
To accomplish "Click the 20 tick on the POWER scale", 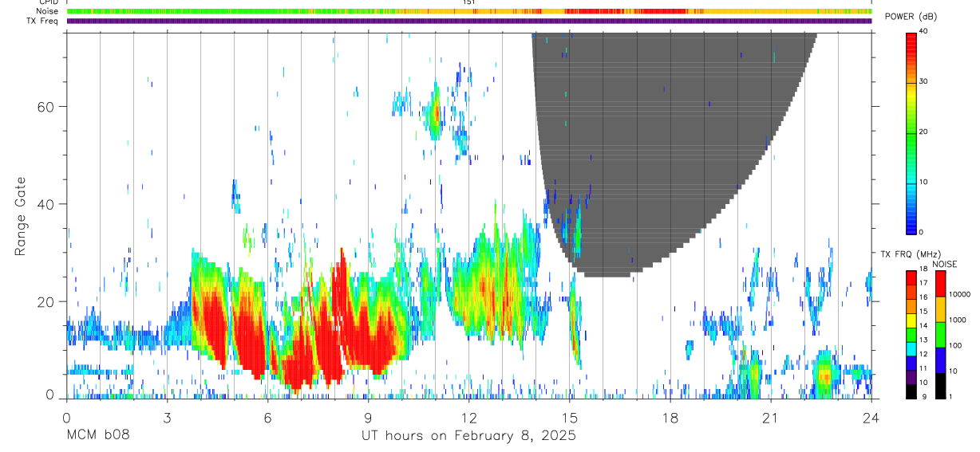I will coord(923,132).
